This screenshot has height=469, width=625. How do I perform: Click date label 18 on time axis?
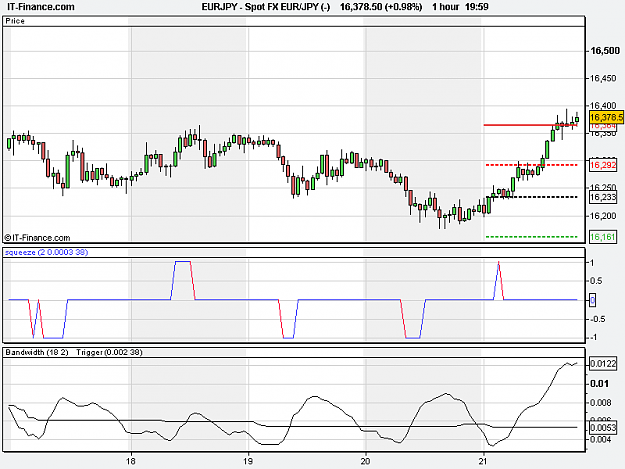tap(131, 461)
